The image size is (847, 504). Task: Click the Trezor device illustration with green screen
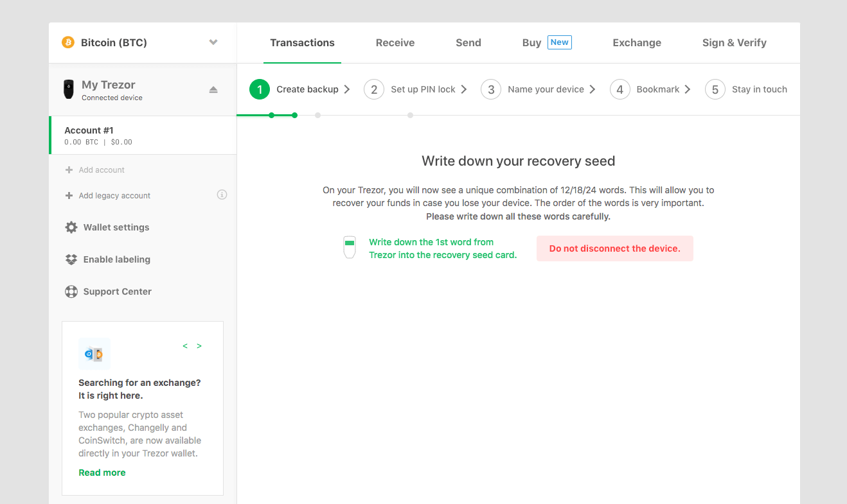click(x=350, y=247)
